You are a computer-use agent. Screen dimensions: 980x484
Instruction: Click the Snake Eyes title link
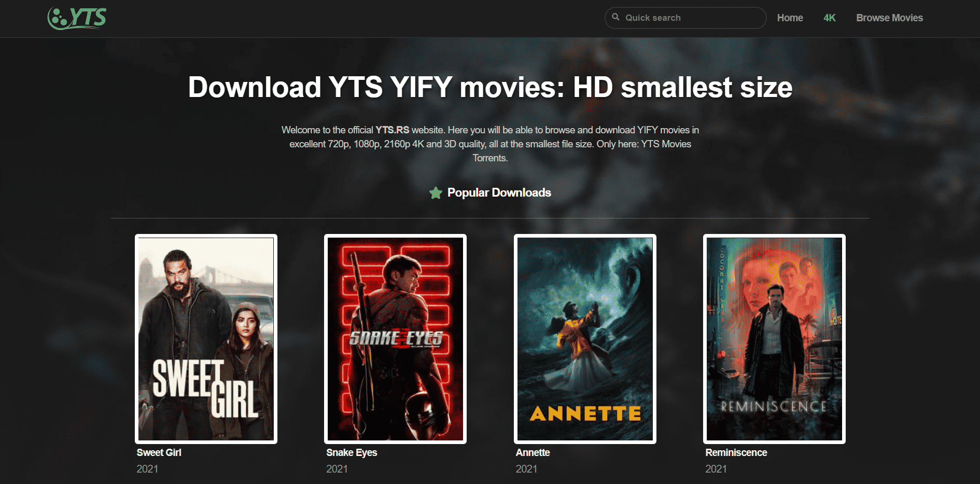[x=352, y=452]
